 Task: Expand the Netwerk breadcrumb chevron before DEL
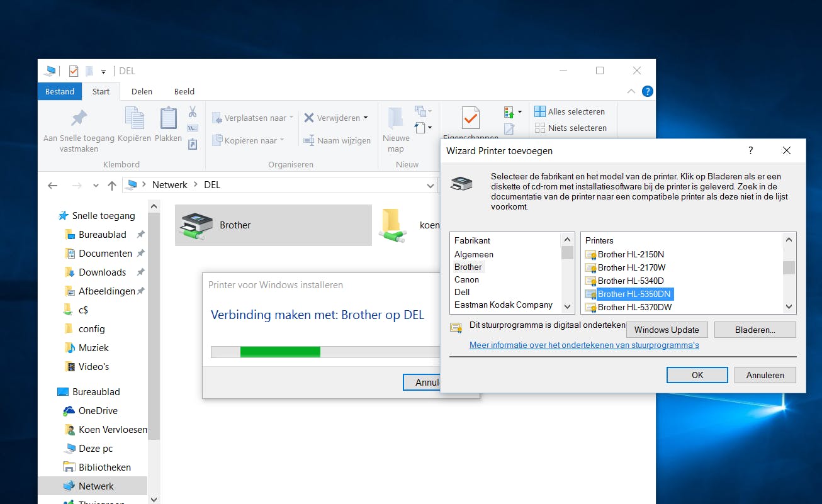(196, 185)
